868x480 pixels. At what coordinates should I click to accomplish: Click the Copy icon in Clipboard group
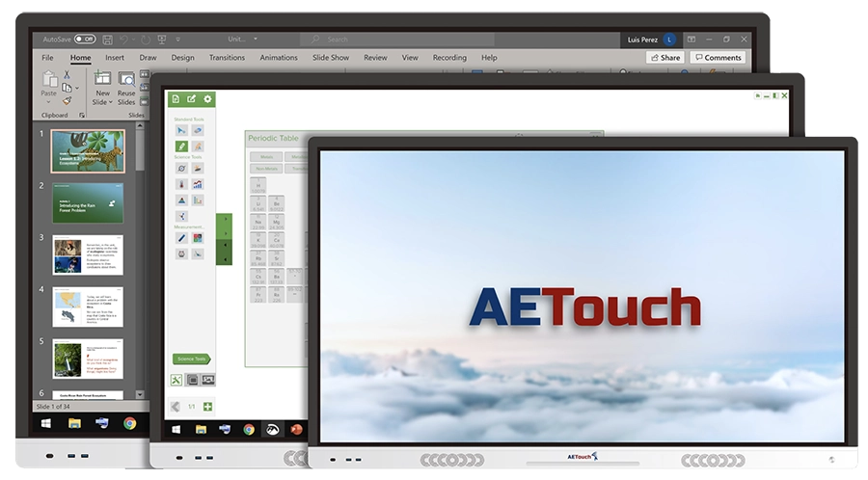pos(67,88)
